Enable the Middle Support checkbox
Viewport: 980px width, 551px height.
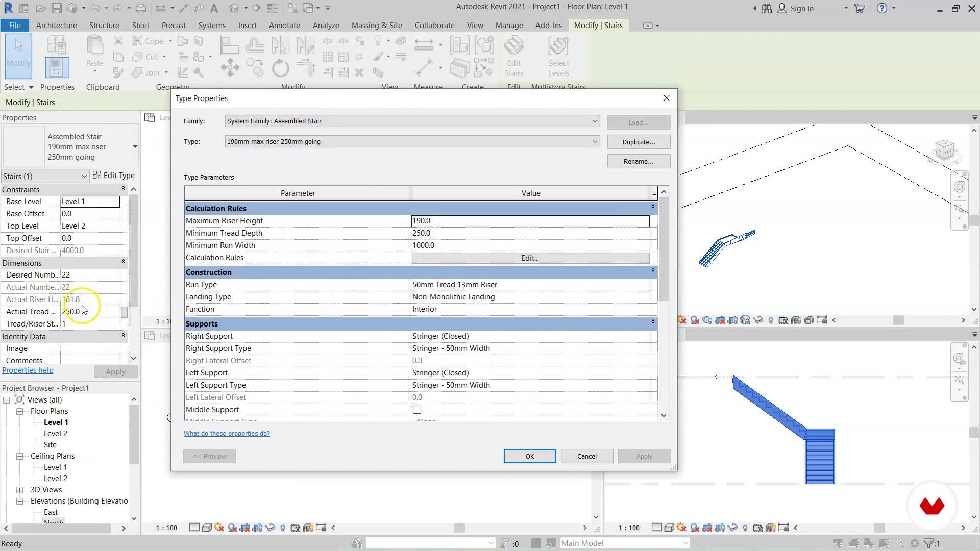coord(417,410)
